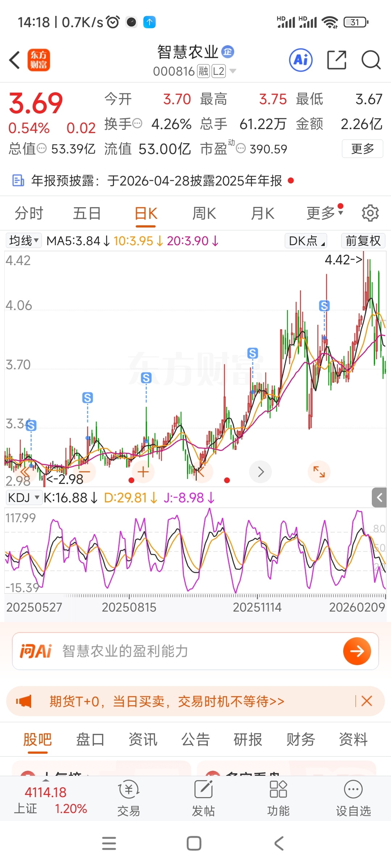This screenshot has width=391, height=868.
Task: Select the 股吧 tab
Action: pos(38,740)
